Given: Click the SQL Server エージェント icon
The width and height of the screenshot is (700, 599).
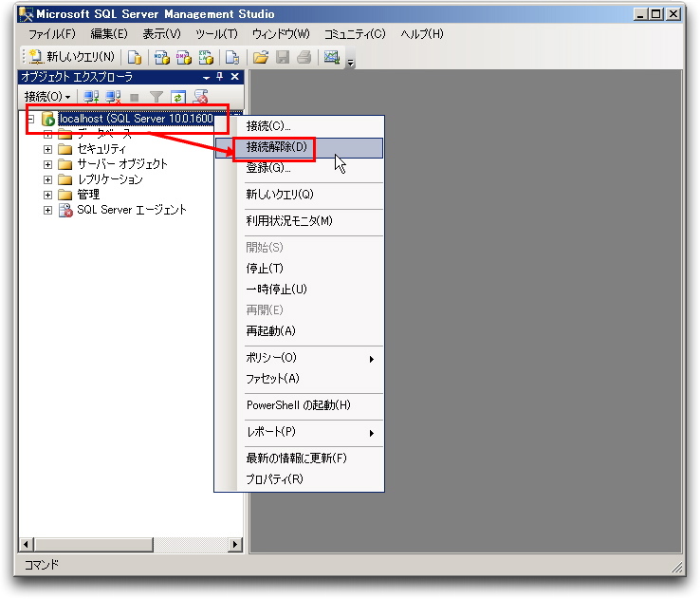Looking at the screenshot, I should pos(65,210).
